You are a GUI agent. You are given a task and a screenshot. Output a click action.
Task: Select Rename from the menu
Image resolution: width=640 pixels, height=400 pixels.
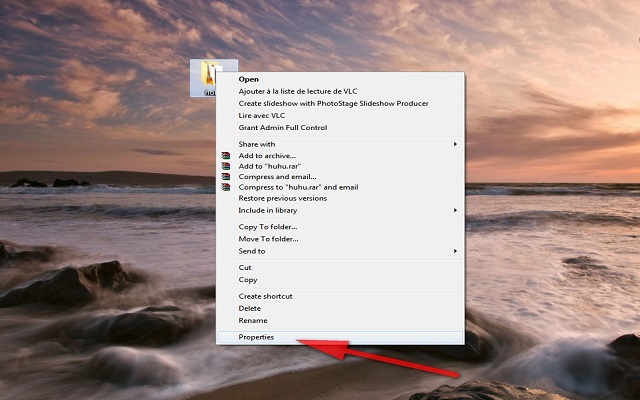pyautogui.click(x=252, y=320)
